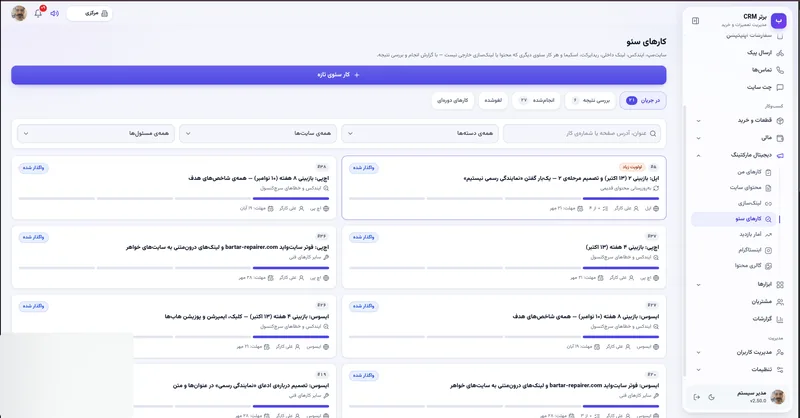The width and height of the screenshot is (800, 418).
Task: Switch to the لغوشده tab
Action: pos(493,101)
